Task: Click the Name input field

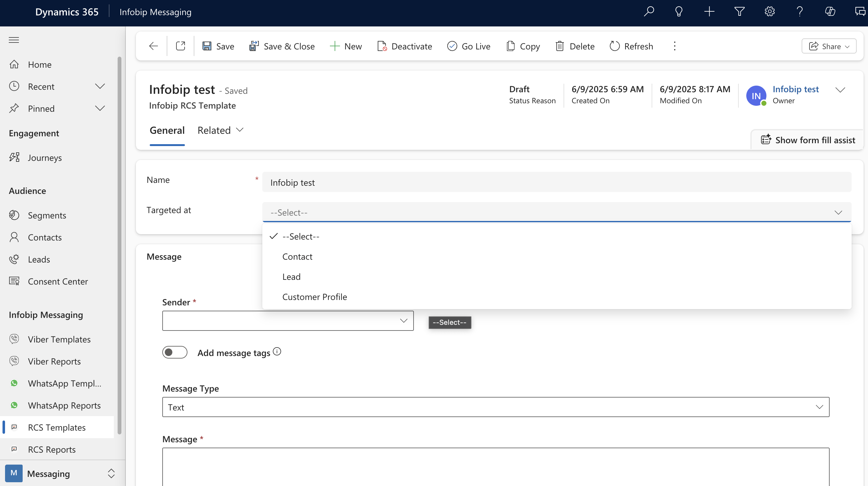Action: coord(557,182)
